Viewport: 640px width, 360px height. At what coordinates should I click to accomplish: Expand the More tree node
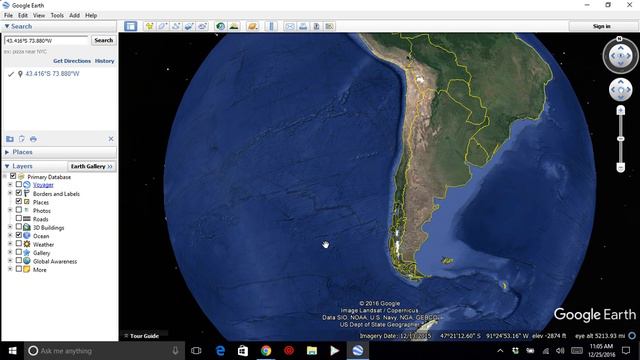pyautogui.click(x=10, y=269)
